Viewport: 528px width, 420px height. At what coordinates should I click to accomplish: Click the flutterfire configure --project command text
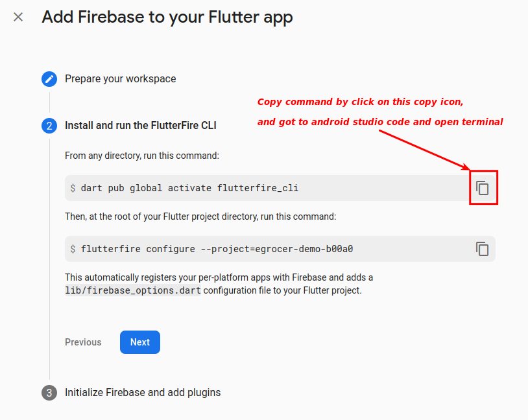click(217, 249)
